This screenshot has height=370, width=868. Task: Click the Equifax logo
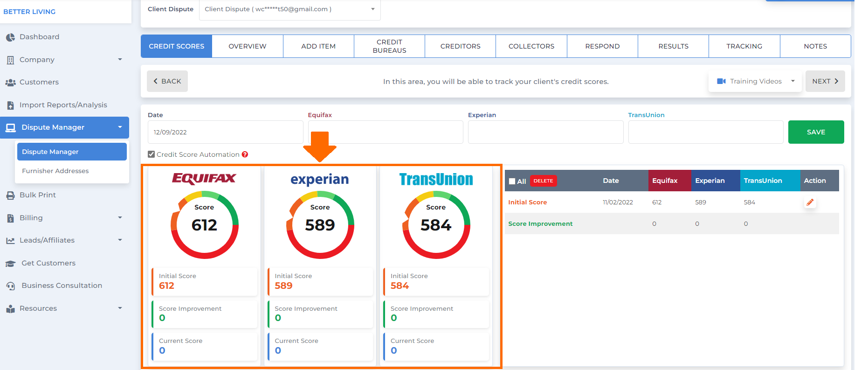204,179
